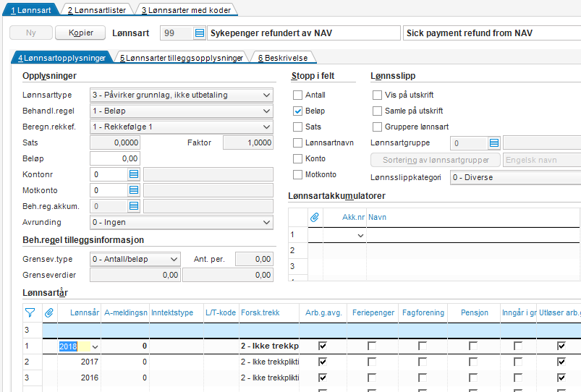The image size is (581, 392).
Task: Click the Ant. per. field
Action: click(254, 259)
